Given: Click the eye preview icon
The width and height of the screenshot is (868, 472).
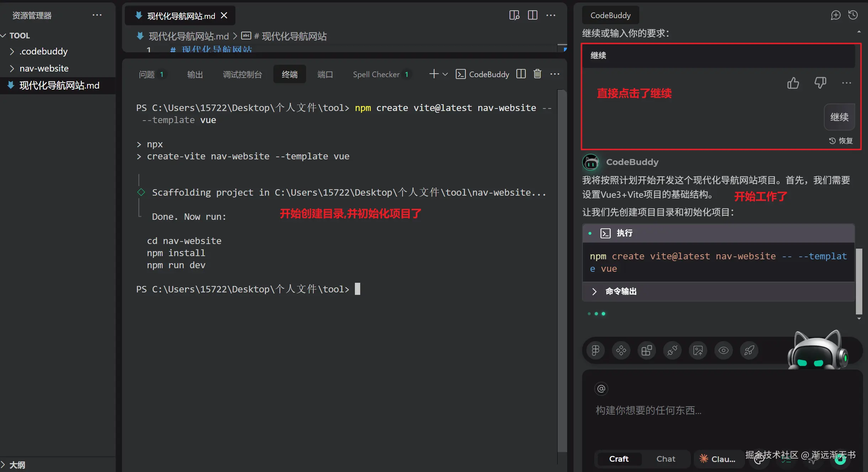Looking at the screenshot, I should (x=724, y=350).
